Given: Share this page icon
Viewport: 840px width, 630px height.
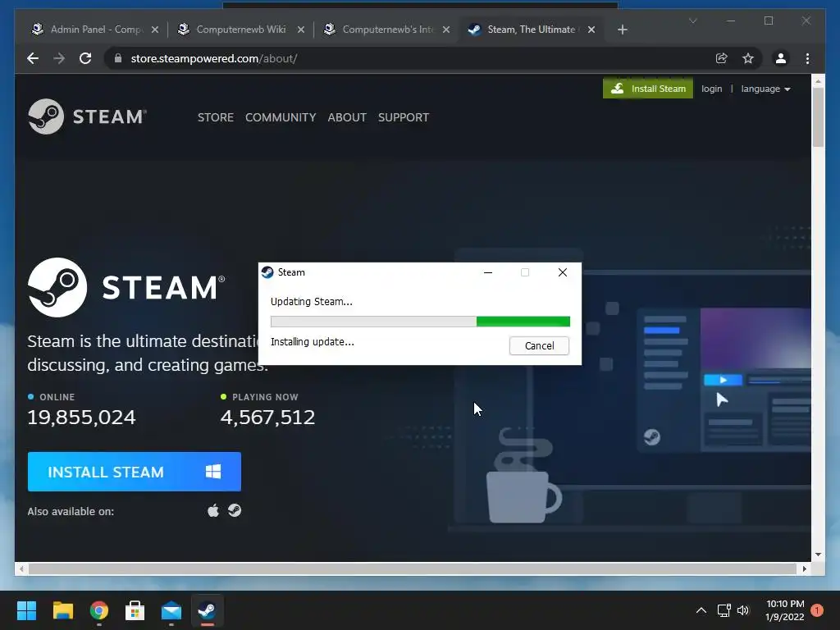Looking at the screenshot, I should coord(722,58).
